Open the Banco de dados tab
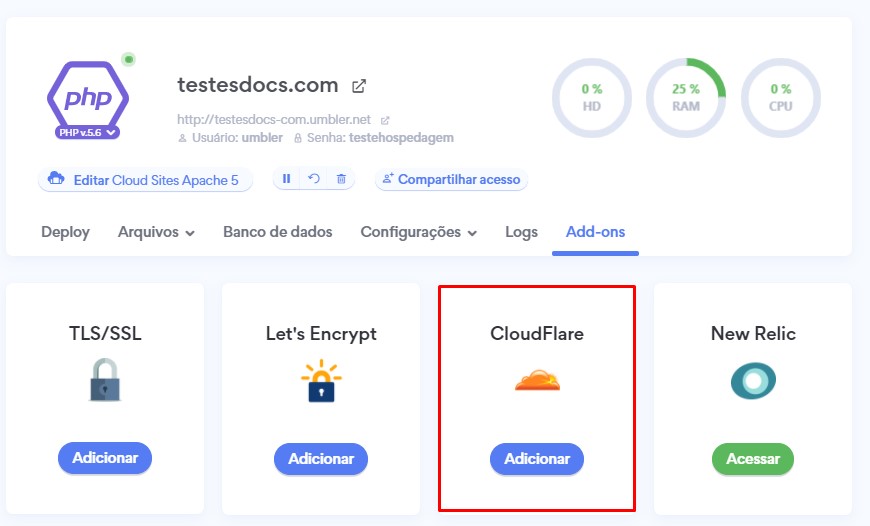870x526 pixels. (277, 232)
